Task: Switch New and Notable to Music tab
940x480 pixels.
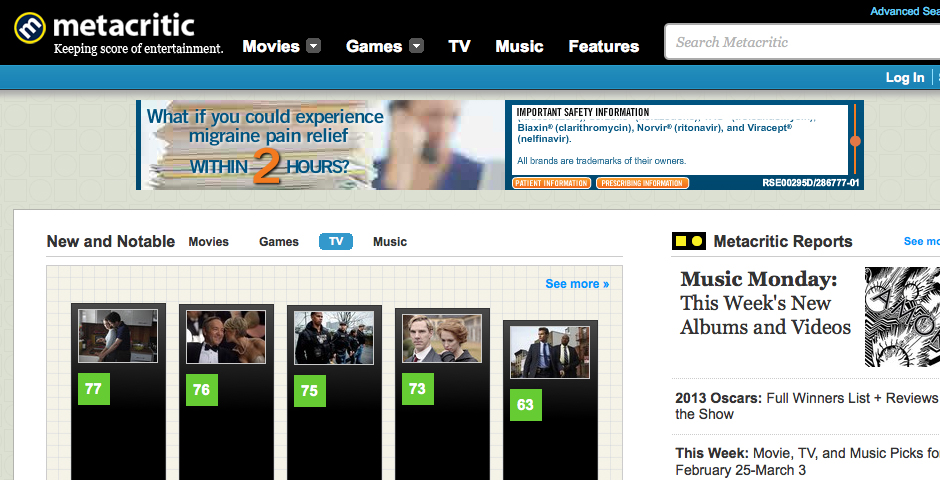Action: point(390,241)
